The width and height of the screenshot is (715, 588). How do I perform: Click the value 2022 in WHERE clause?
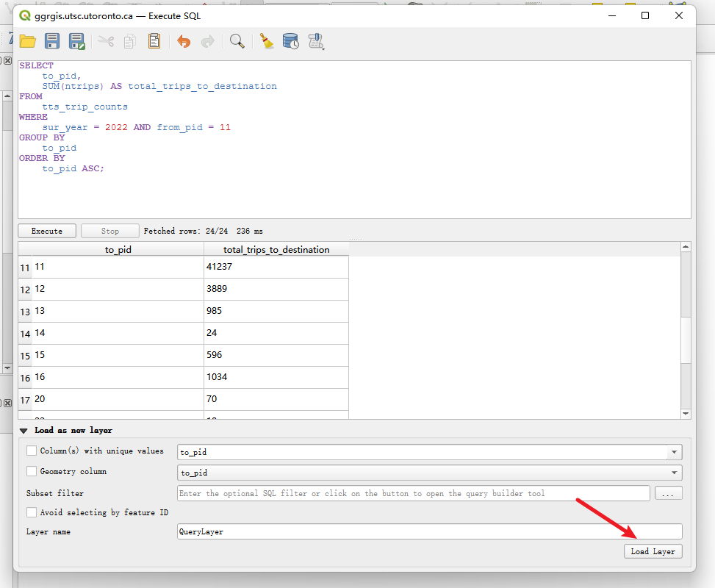coord(116,127)
